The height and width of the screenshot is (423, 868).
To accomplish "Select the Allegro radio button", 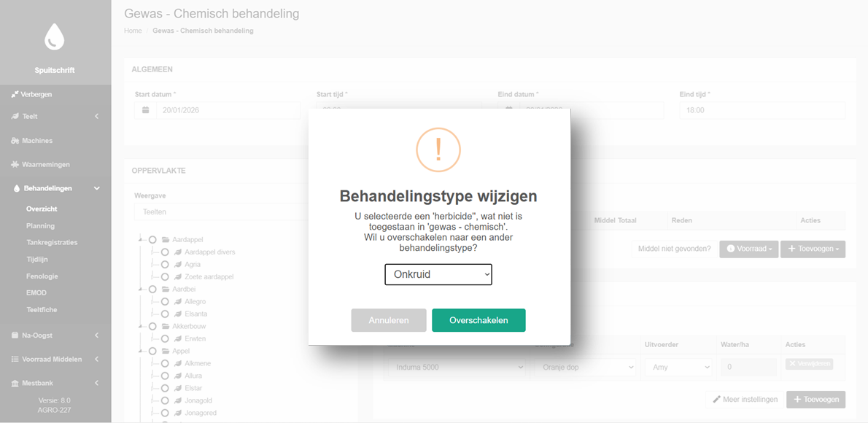I will pos(165,302).
